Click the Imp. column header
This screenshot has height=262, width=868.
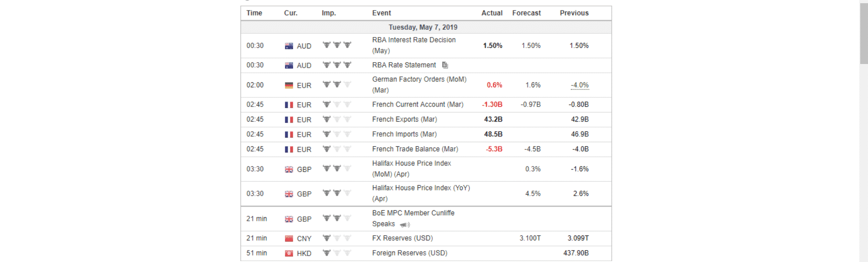[329, 13]
